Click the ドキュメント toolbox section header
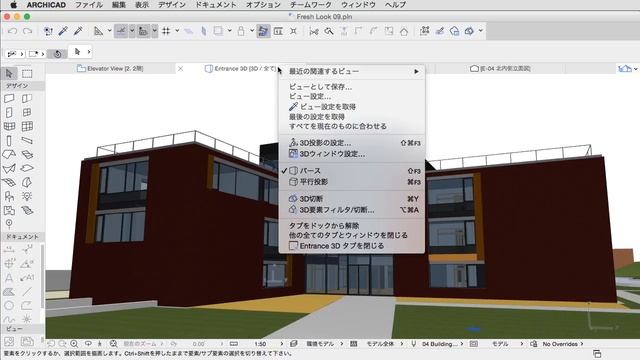 pyautogui.click(x=23, y=237)
